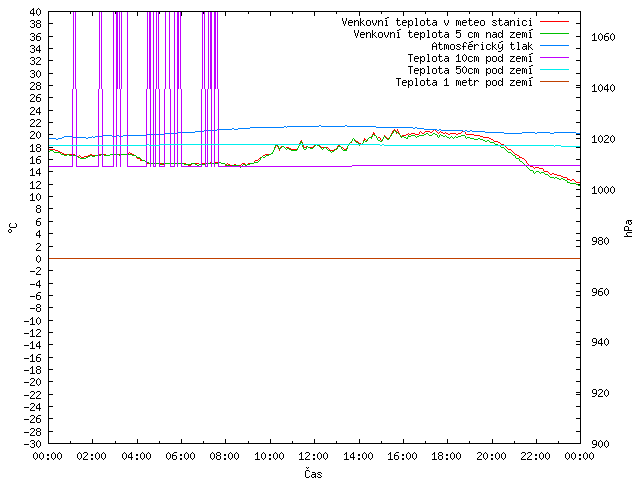The width and height of the screenshot is (640, 480).
Task: Click the '14:00' time tick label
Action: coord(358,456)
